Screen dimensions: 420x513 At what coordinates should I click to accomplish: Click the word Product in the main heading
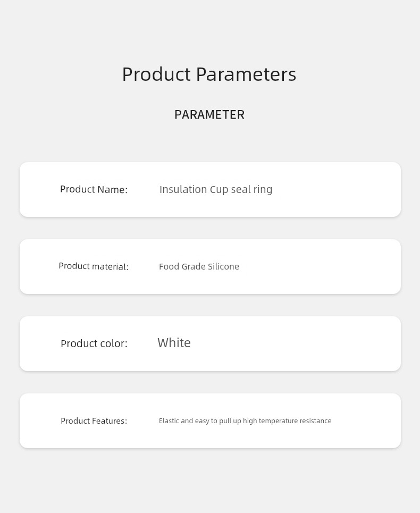(x=156, y=74)
